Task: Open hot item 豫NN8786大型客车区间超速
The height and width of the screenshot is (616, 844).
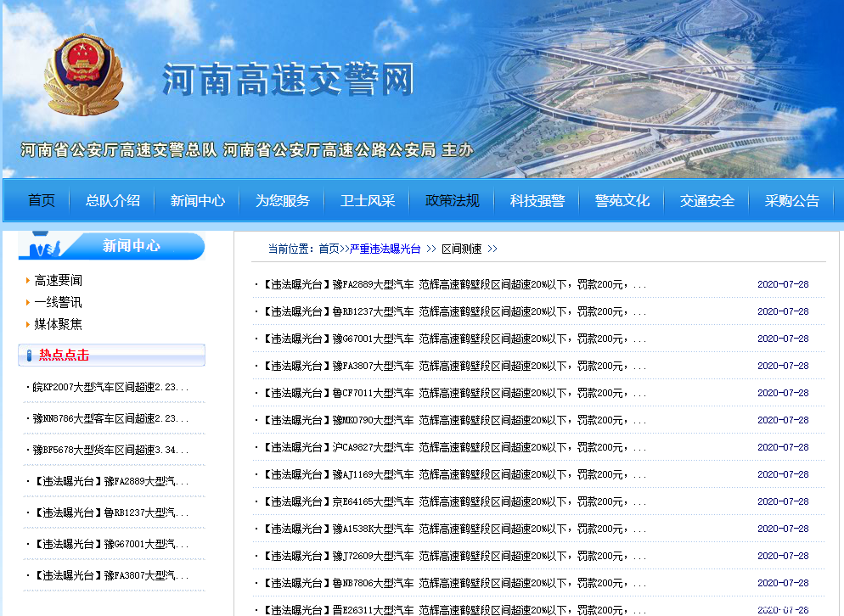Action: pos(110,418)
